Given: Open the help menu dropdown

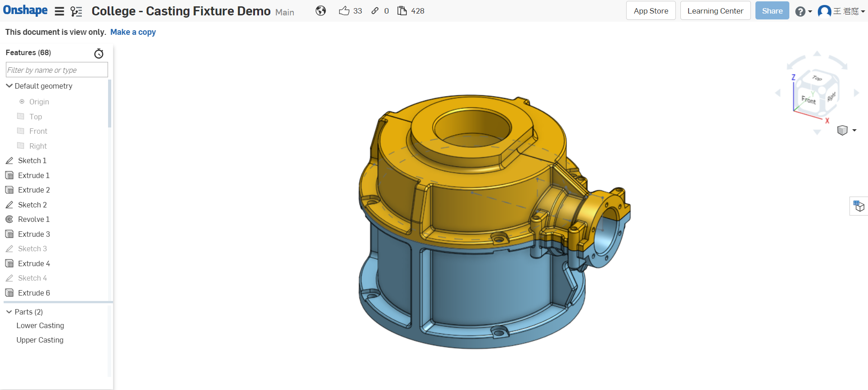Looking at the screenshot, I should click(x=803, y=11).
